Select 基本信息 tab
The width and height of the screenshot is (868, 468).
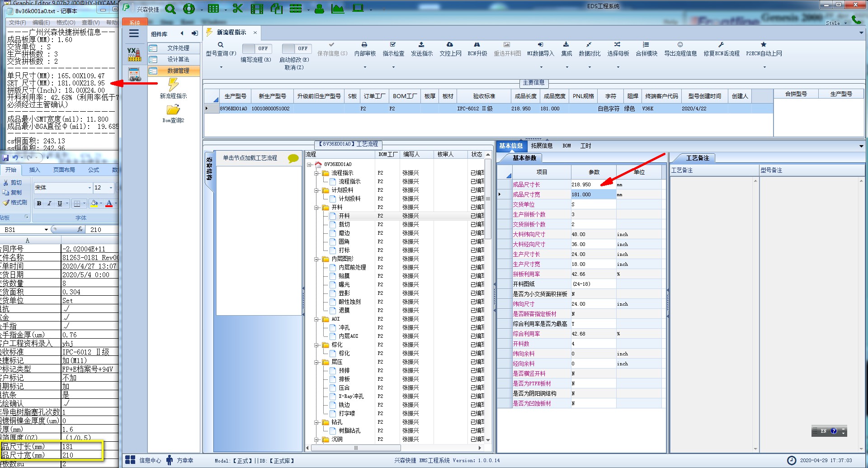pos(511,146)
